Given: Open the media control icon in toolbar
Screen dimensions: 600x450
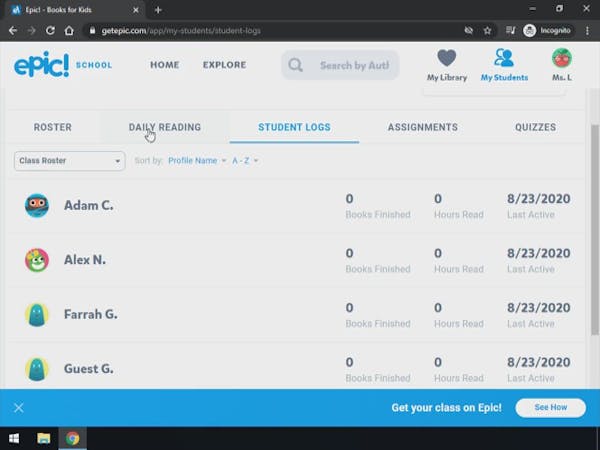Looking at the screenshot, I should [510, 31].
